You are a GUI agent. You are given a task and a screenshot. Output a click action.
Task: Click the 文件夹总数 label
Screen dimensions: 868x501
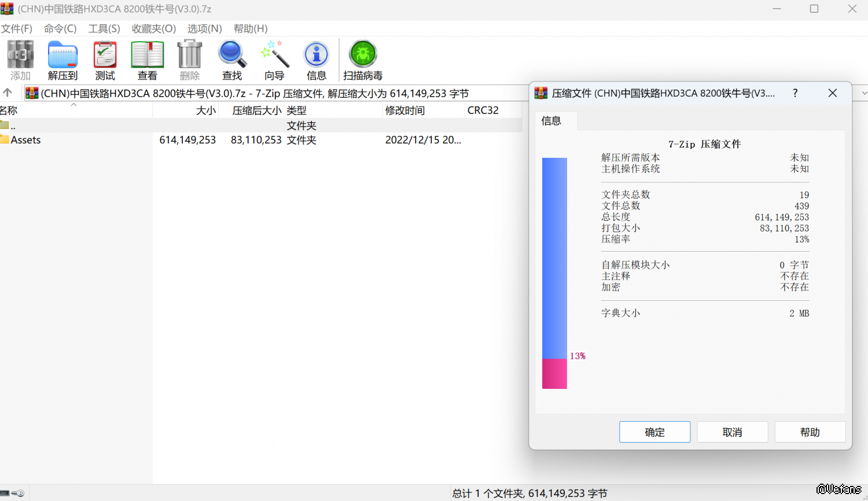point(626,194)
